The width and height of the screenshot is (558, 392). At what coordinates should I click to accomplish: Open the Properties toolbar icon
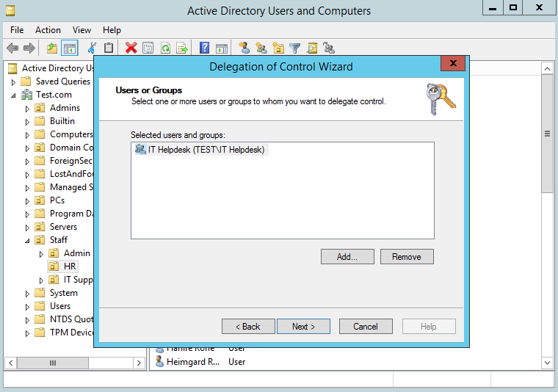click(x=148, y=48)
